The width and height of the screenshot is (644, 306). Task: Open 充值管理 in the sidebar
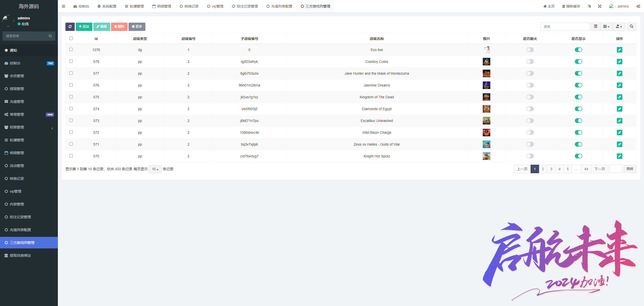(x=29, y=102)
